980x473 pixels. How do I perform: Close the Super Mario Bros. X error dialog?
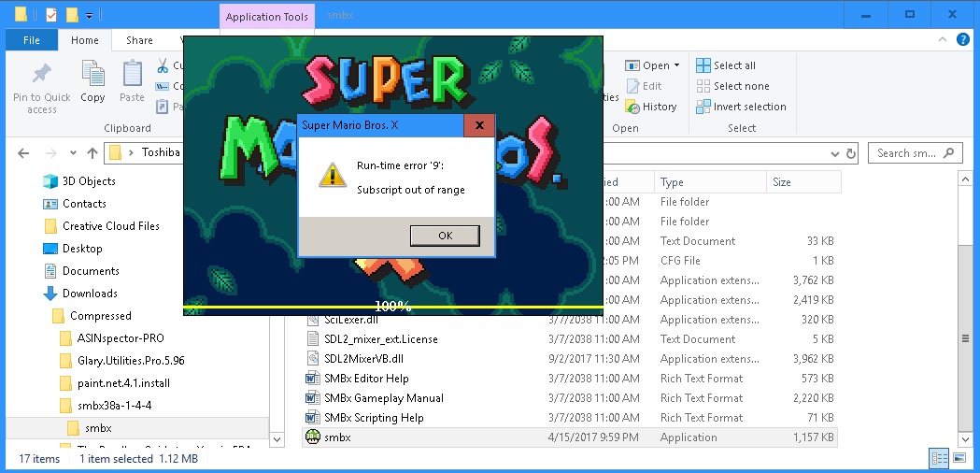(478, 125)
